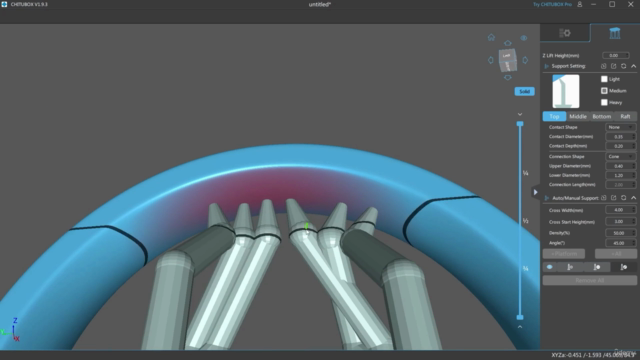Select the add support tool icon
This screenshot has height=360, width=640.
coord(570,267)
